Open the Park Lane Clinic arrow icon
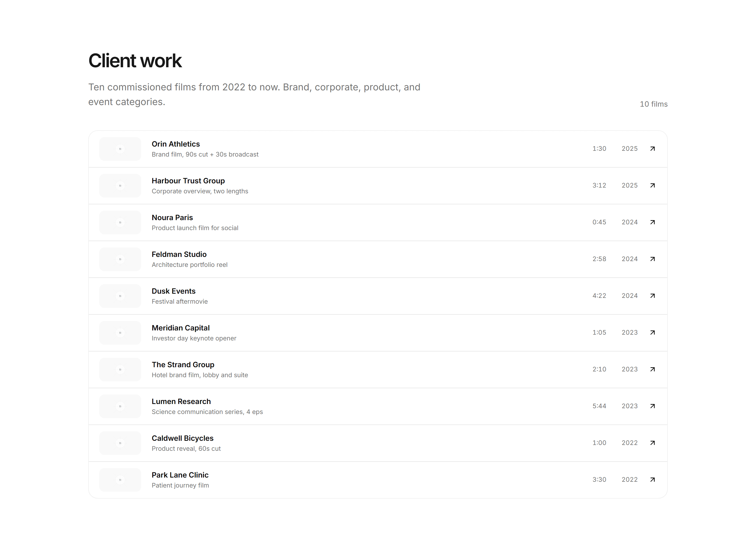The image size is (756, 549). click(652, 480)
